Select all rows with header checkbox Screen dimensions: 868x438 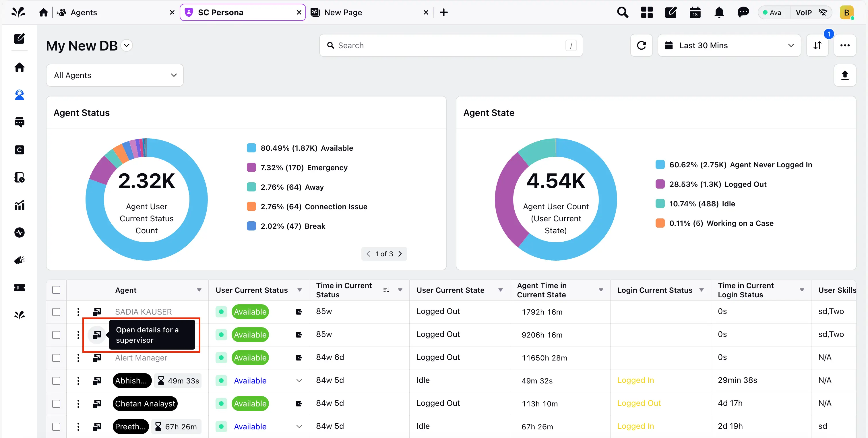pyautogui.click(x=56, y=290)
